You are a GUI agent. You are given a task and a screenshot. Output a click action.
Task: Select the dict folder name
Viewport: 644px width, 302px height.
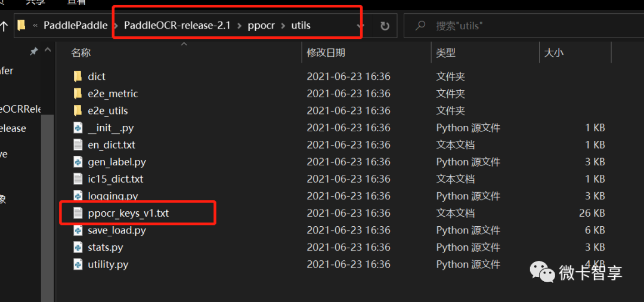point(97,76)
